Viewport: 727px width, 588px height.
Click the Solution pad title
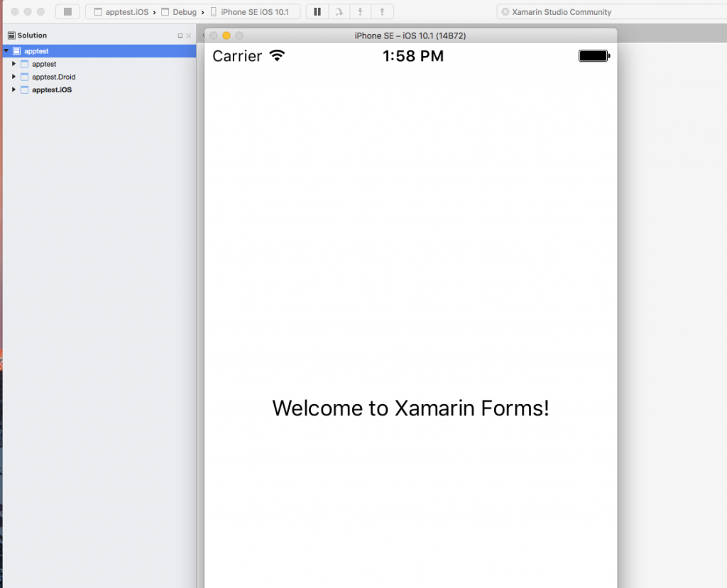coord(32,36)
